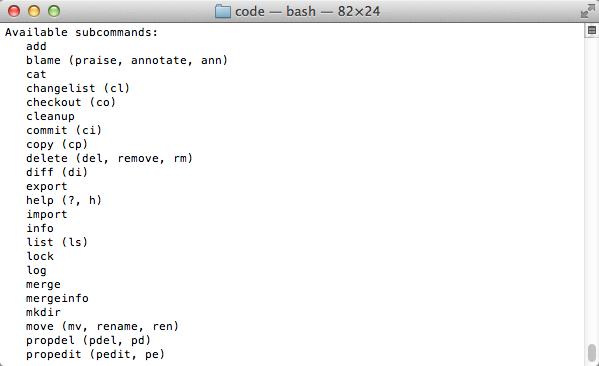Click the green zoom window button
Screen dimensions: 599x366
[x=54, y=11]
